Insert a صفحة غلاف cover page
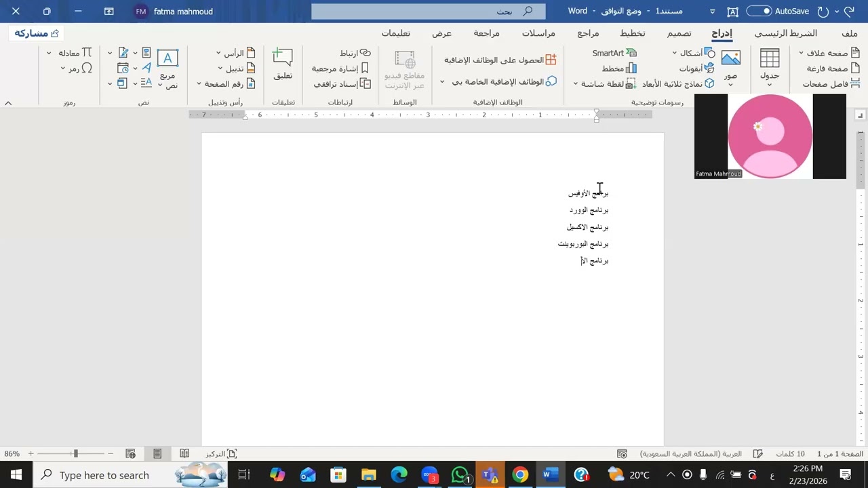868x488 pixels. pos(833,53)
